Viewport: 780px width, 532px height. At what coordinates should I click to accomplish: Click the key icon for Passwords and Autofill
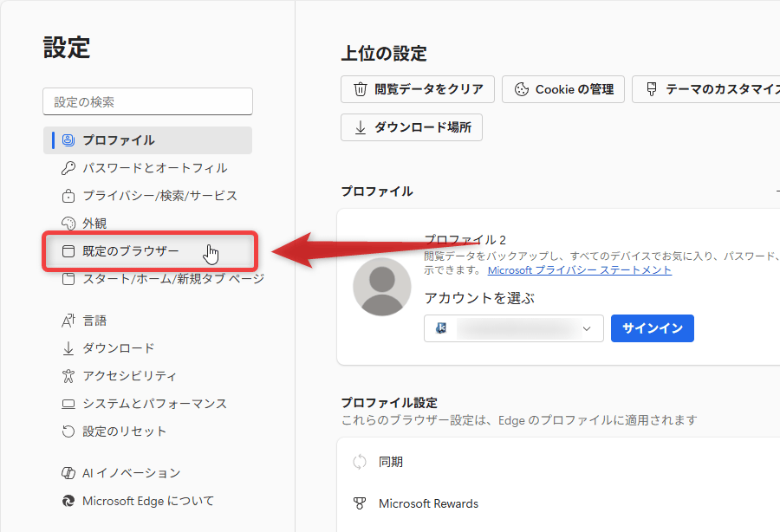click(68, 168)
